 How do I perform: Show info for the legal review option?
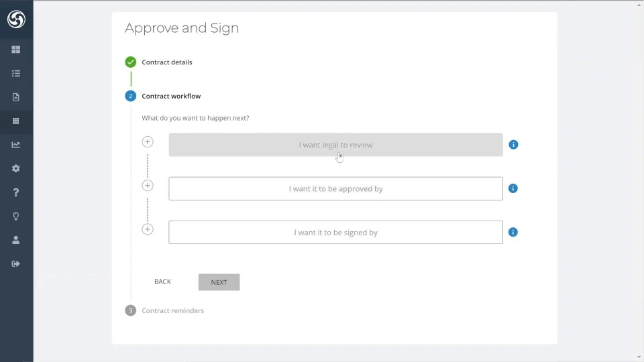[513, 145]
